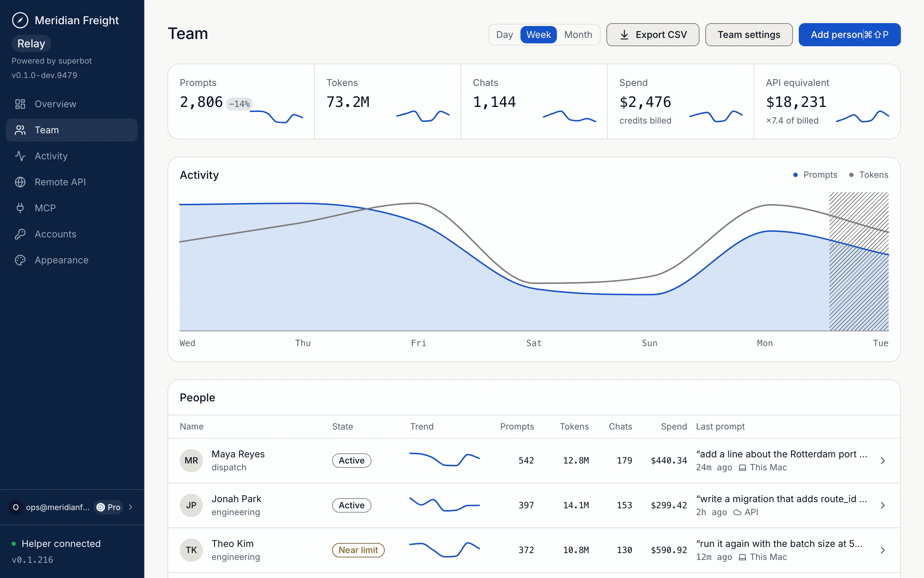Click the TK avatar for Theo Kim
The height and width of the screenshot is (578, 924).
(x=191, y=550)
